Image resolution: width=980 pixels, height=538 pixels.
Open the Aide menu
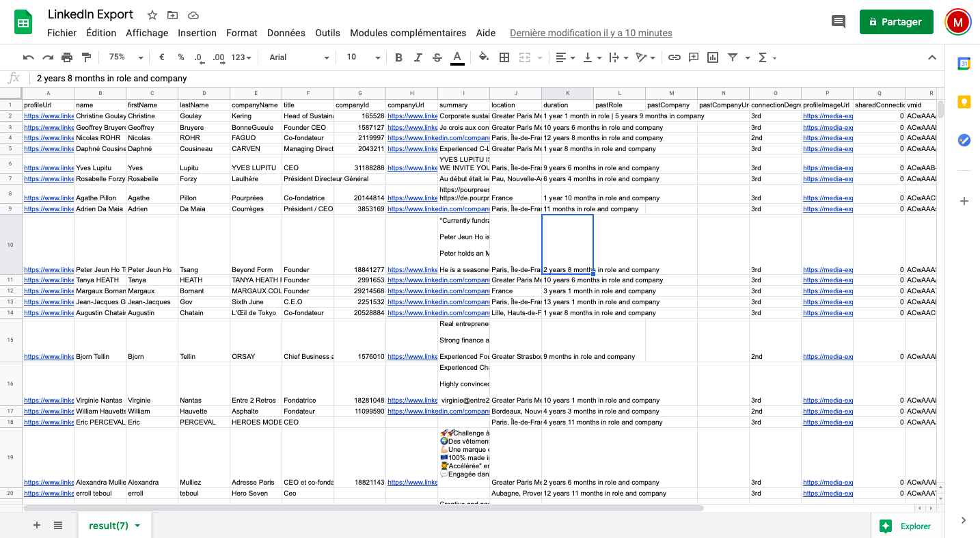point(486,33)
